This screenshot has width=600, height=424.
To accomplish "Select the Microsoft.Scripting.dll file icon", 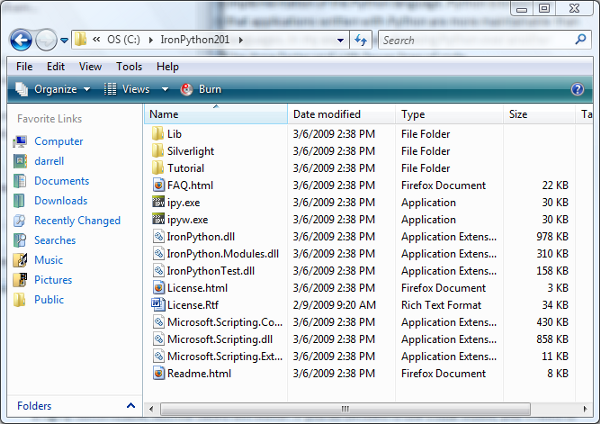I will (x=158, y=339).
